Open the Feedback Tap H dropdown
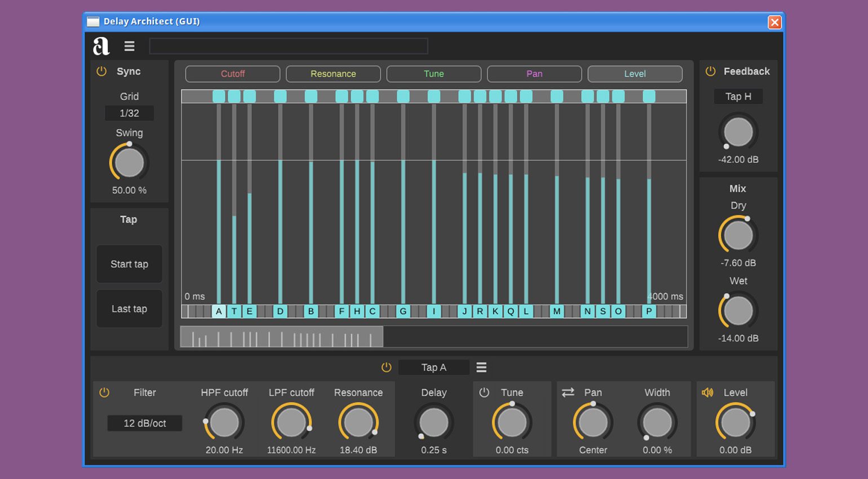This screenshot has width=868, height=479. [x=738, y=96]
